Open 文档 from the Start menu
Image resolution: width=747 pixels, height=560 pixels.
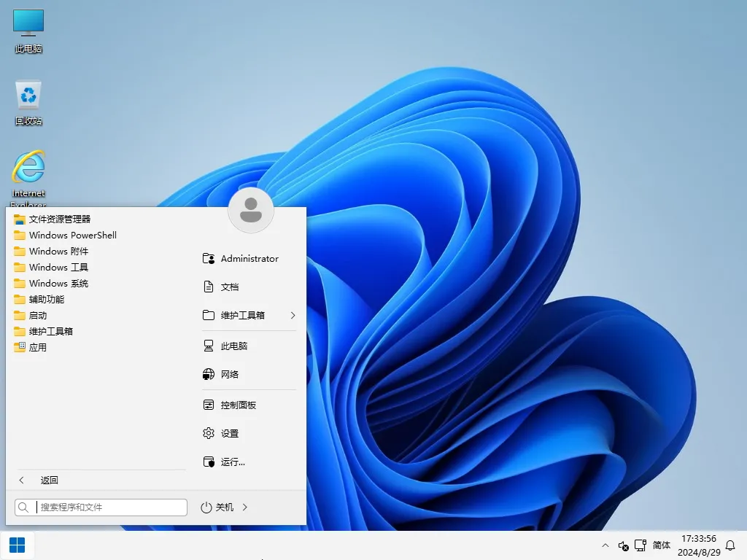click(x=230, y=287)
